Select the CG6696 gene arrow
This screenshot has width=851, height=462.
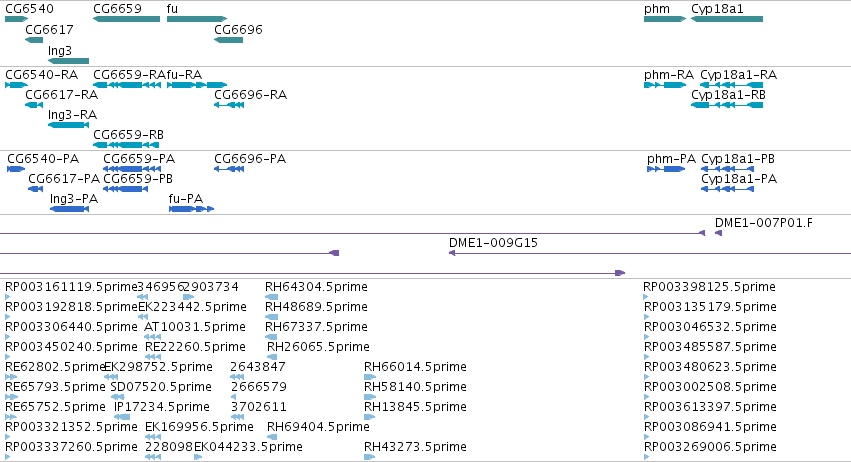pos(228,40)
